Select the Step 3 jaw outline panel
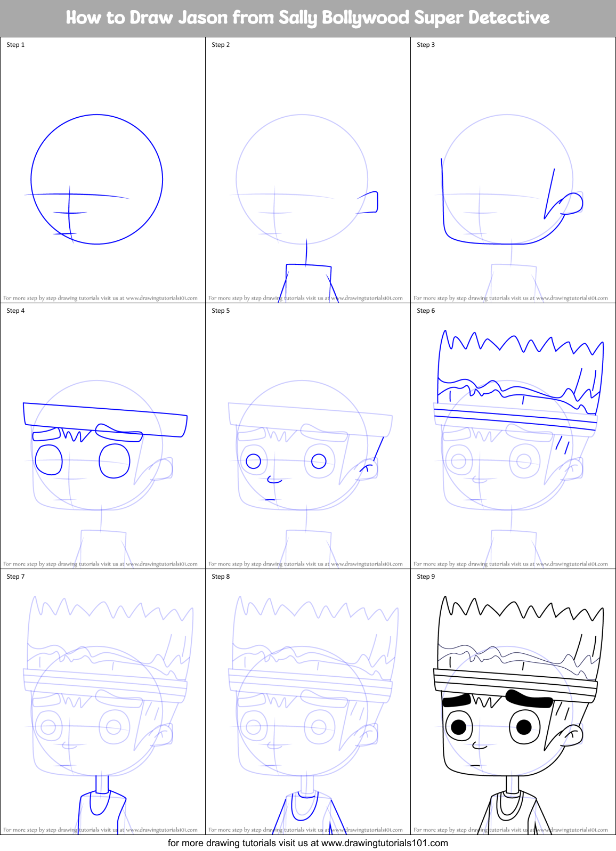Image resolution: width=616 pixels, height=851 pixels. click(513, 170)
